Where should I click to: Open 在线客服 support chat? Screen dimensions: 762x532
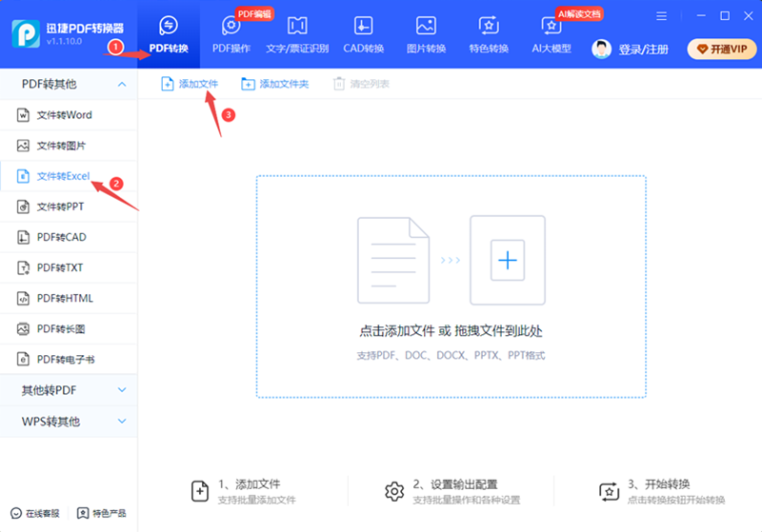click(x=35, y=513)
